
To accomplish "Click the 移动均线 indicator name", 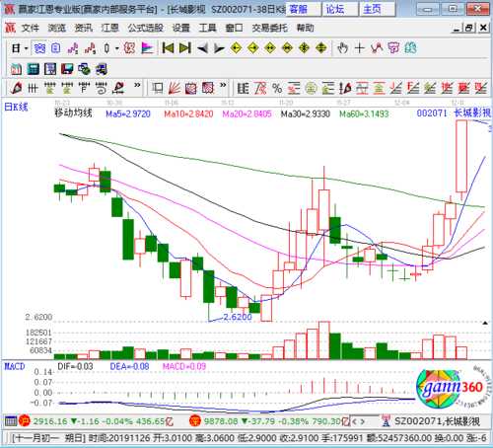I will pyautogui.click(x=73, y=113).
